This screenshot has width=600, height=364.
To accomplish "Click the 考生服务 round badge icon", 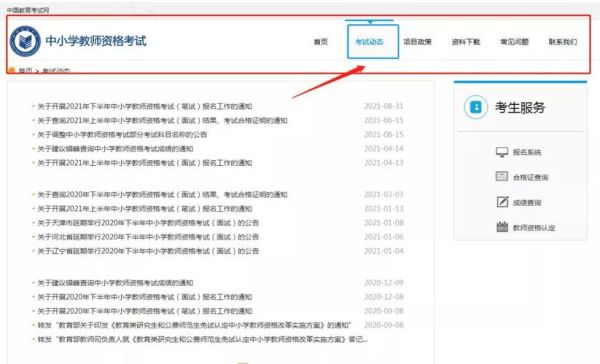I will (476, 107).
